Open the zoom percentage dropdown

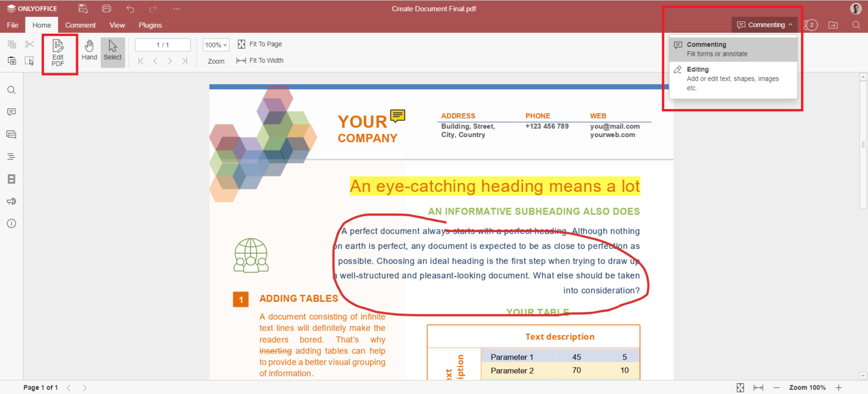(215, 45)
